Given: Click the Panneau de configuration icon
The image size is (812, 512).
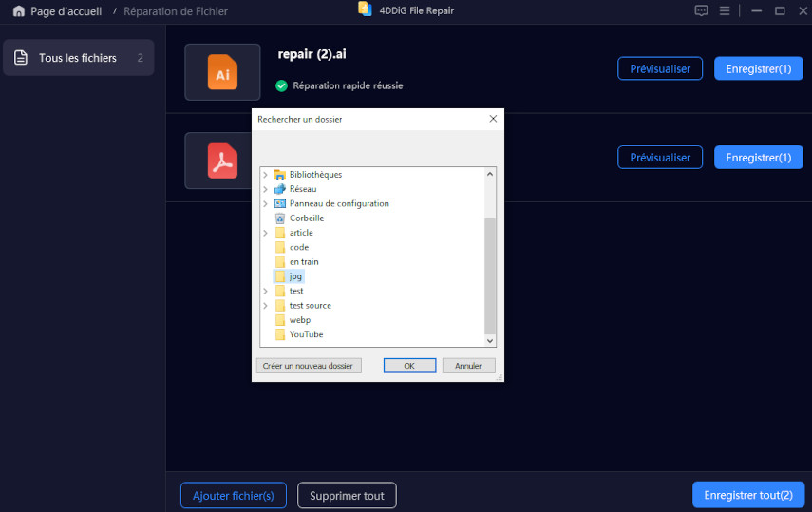Looking at the screenshot, I should 280,203.
